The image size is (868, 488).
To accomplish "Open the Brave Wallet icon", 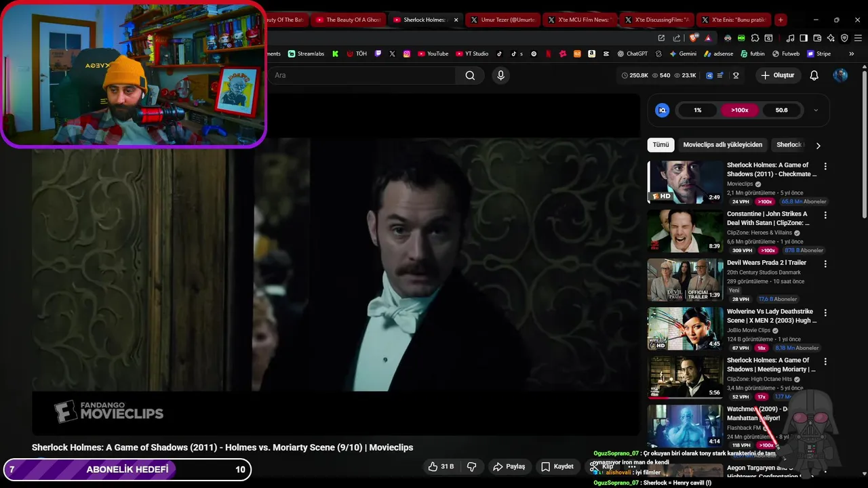I will click(x=817, y=38).
